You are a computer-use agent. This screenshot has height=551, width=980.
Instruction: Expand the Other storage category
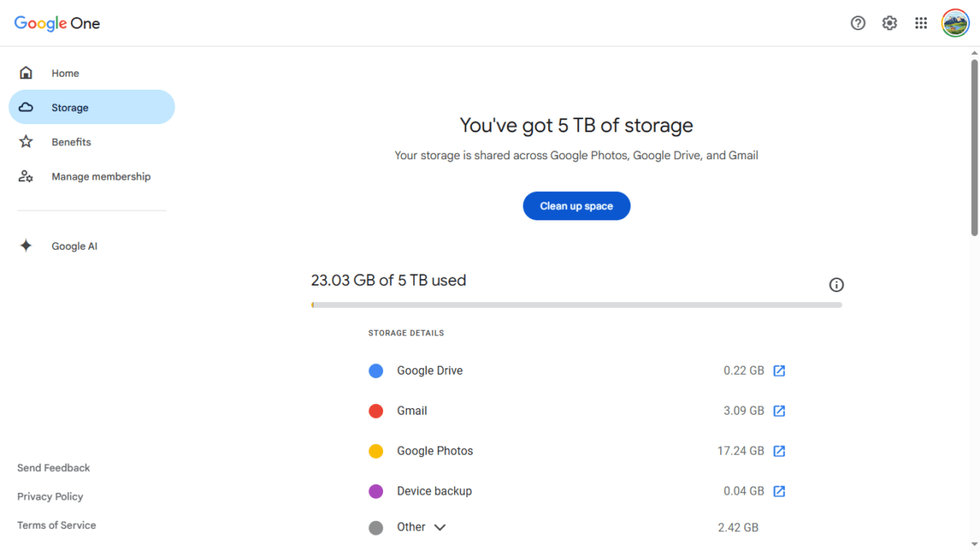coord(440,527)
